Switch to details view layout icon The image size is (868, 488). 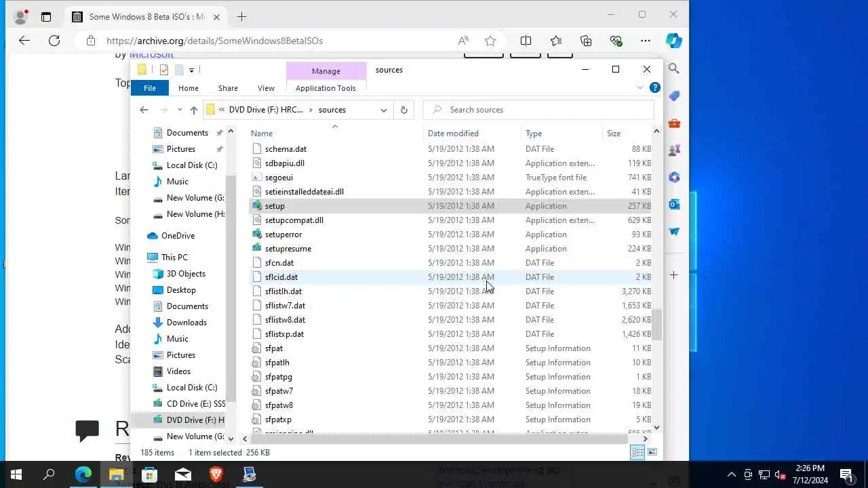click(637, 453)
